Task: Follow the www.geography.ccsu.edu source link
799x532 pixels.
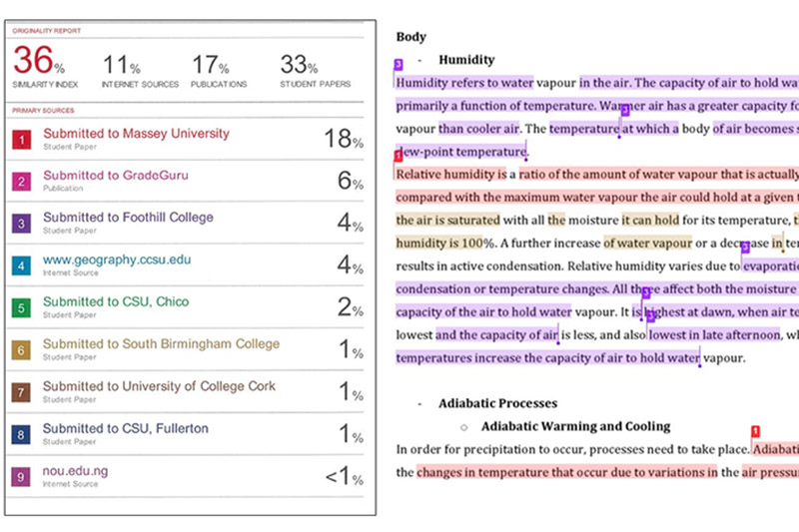Action: pyautogui.click(x=117, y=261)
